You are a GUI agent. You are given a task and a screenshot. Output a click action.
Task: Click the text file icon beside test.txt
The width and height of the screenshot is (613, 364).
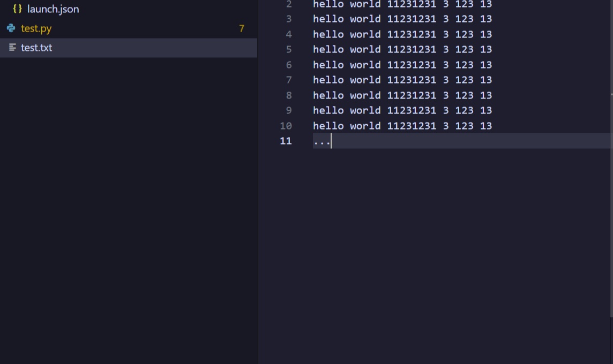[12, 48]
